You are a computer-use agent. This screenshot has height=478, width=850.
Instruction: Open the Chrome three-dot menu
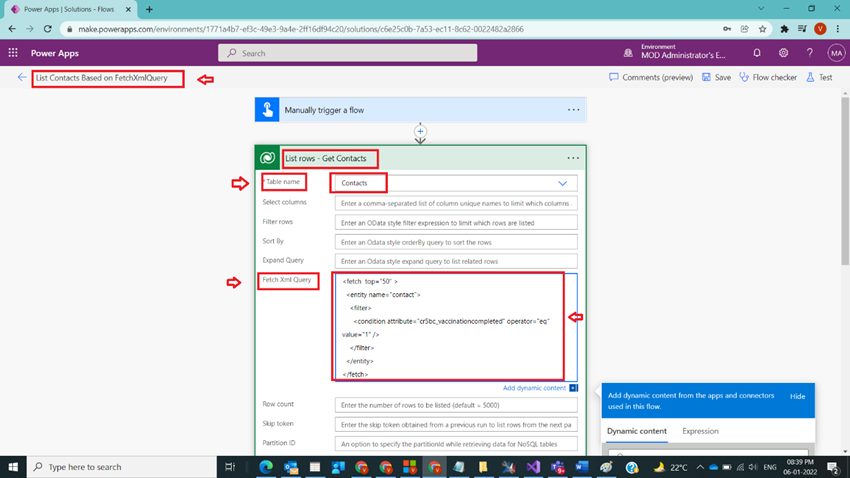coord(839,29)
